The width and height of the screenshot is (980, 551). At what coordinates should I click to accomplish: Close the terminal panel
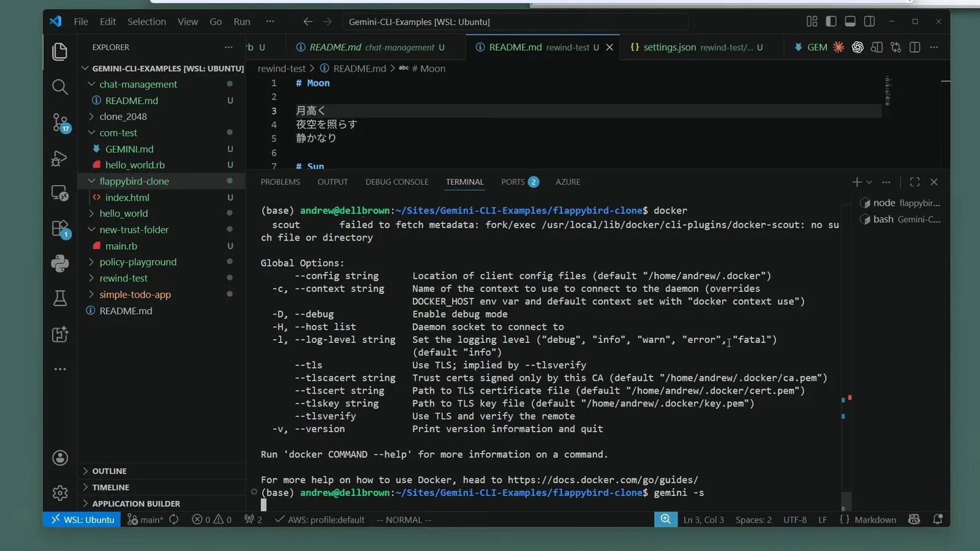click(933, 182)
